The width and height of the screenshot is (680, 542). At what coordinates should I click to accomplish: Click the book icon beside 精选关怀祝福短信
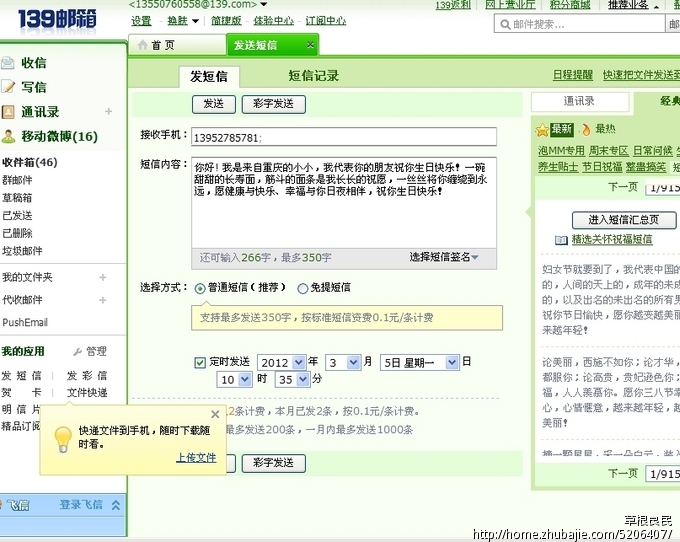(x=561, y=240)
